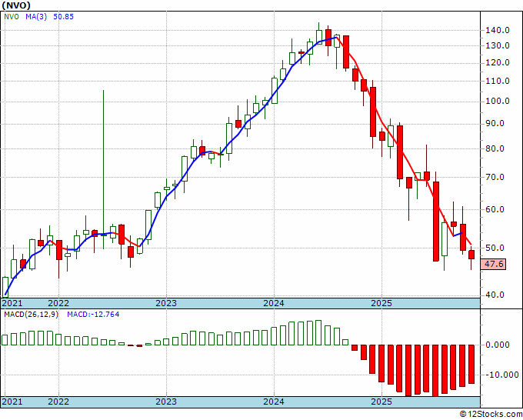Click the MACD(26,12,9) indicator label
Viewport: 523px width, 420px height.
(31, 315)
